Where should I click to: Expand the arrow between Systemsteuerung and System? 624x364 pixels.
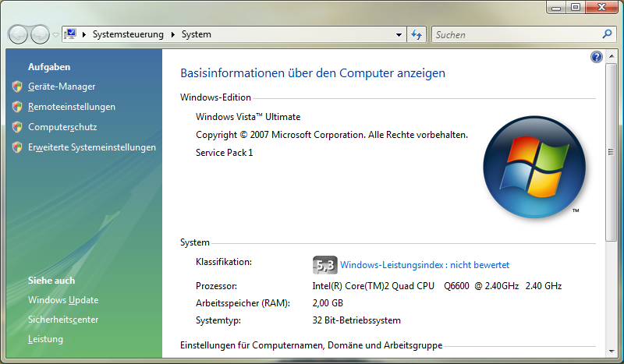[x=172, y=34]
